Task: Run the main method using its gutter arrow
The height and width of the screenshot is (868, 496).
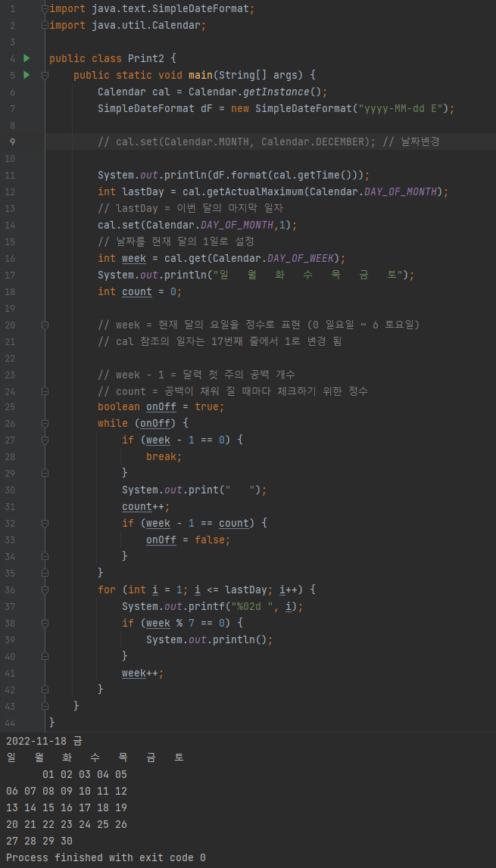Action: point(26,75)
